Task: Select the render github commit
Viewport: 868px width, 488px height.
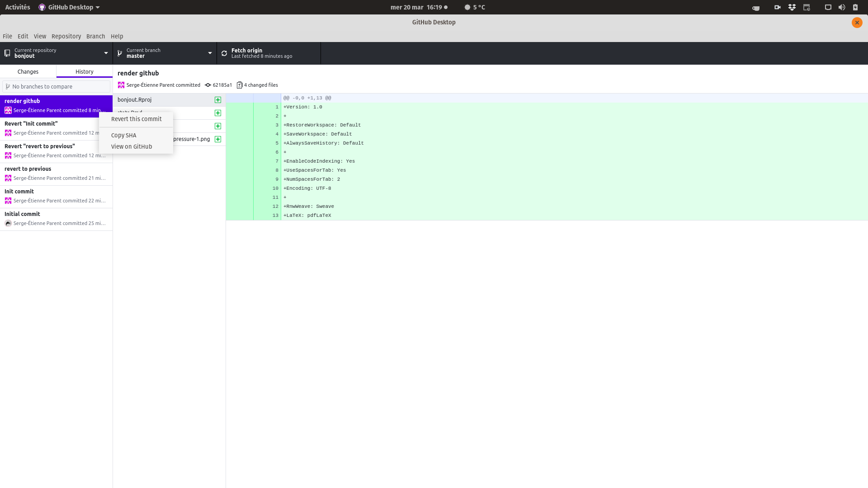Action: pyautogui.click(x=56, y=106)
